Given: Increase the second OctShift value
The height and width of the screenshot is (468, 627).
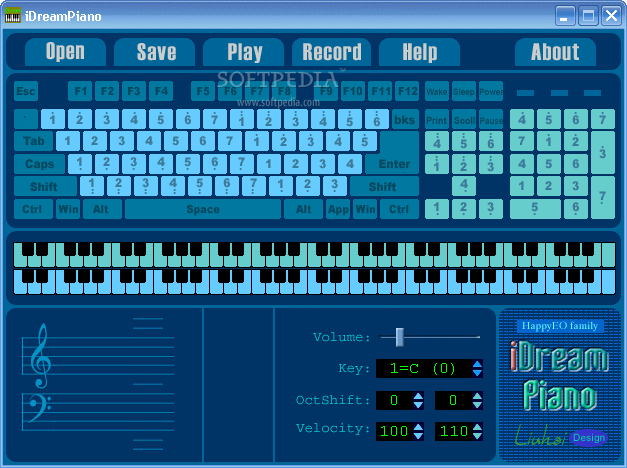Looking at the screenshot, I should click(477, 396).
